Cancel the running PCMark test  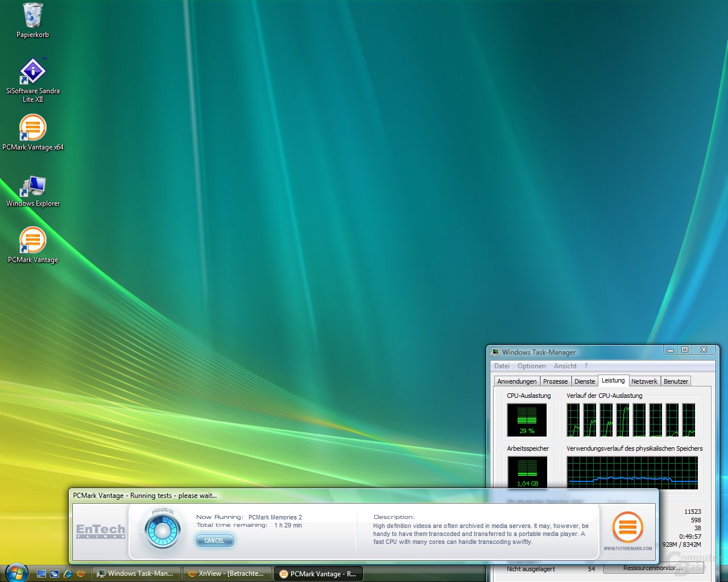pyautogui.click(x=214, y=541)
